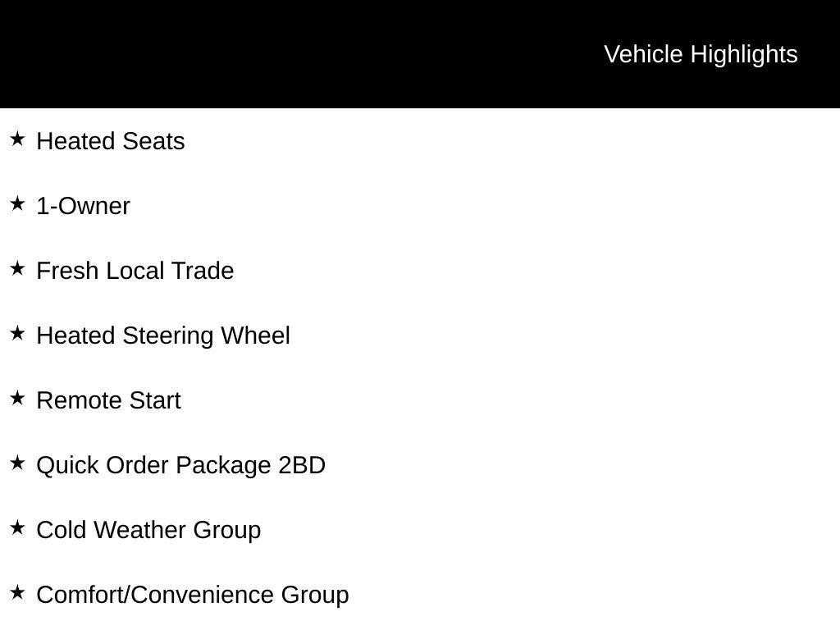Select the Quick Order Package star icon
The width and height of the screenshot is (840, 630).
point(17,463)
